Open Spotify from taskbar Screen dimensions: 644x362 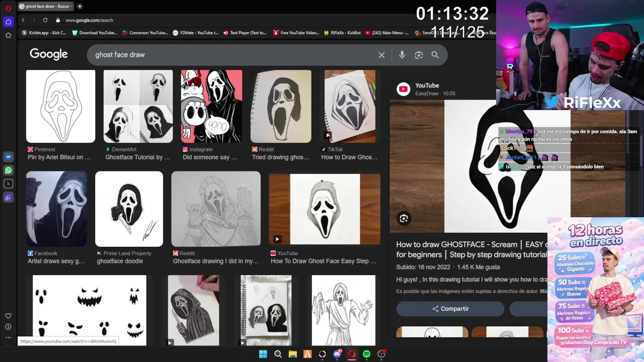[x=366, y=354]
